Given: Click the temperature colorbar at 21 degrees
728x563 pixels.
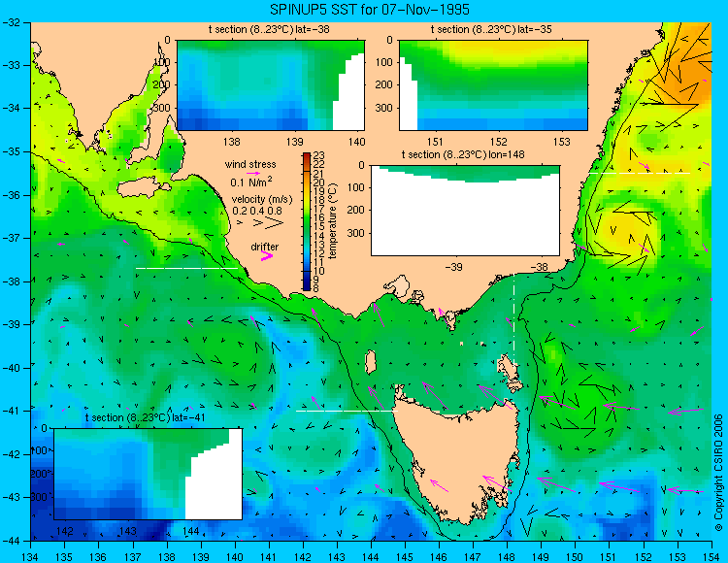Looking at the screenshot, I should click(307, 175).
